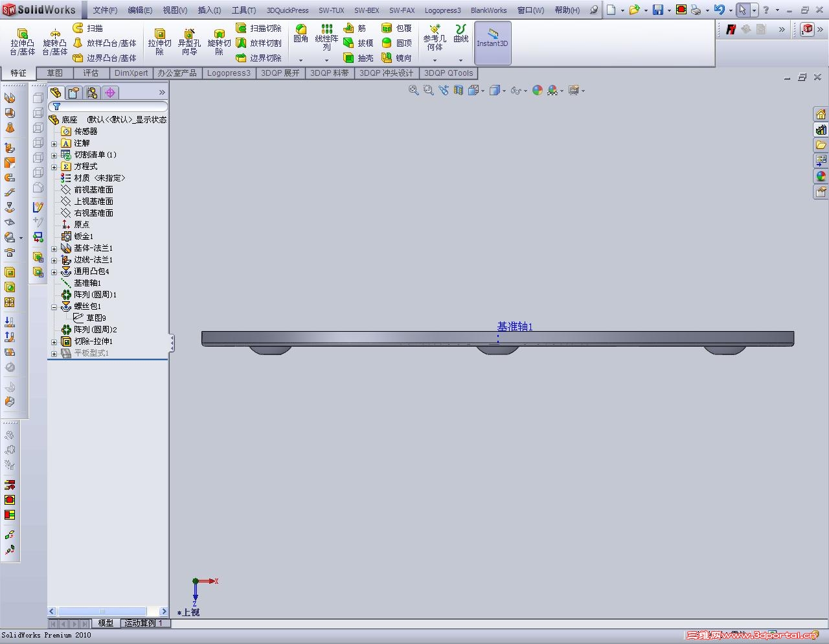Switch to the DimXpert tab

point(131,73)
